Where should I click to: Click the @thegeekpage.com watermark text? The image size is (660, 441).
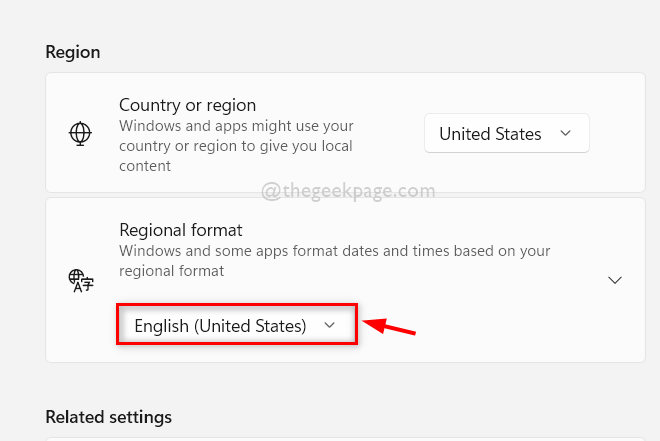(347, 191)
